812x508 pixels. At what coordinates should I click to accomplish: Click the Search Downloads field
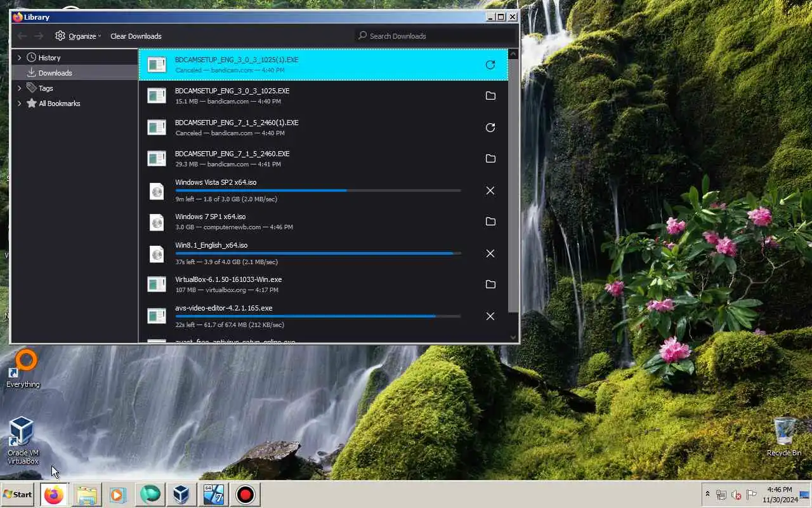pyautogui.click(x=435, y=36)
